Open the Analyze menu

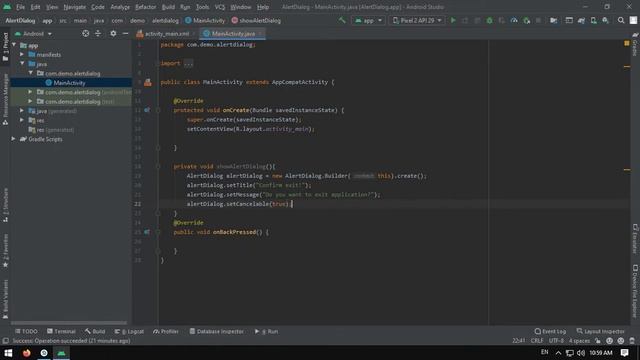[x=120, y=7]
